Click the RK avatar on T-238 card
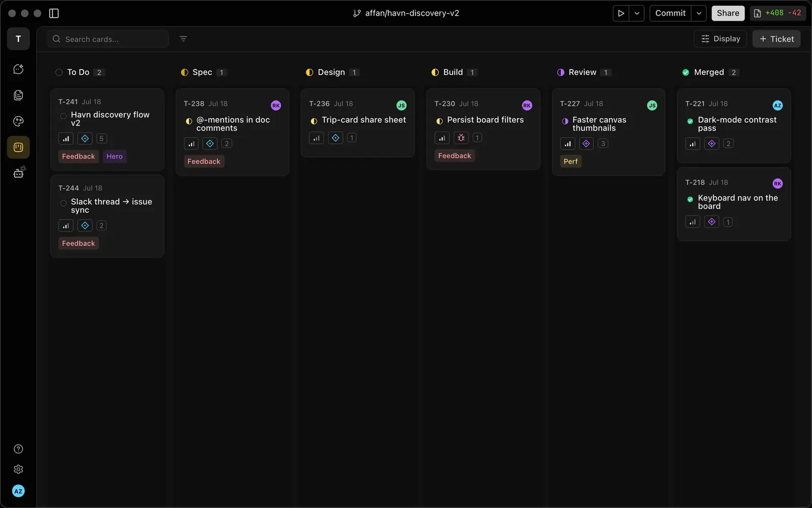This screenshot has height=508, width=812. click(x=276, y=106)
